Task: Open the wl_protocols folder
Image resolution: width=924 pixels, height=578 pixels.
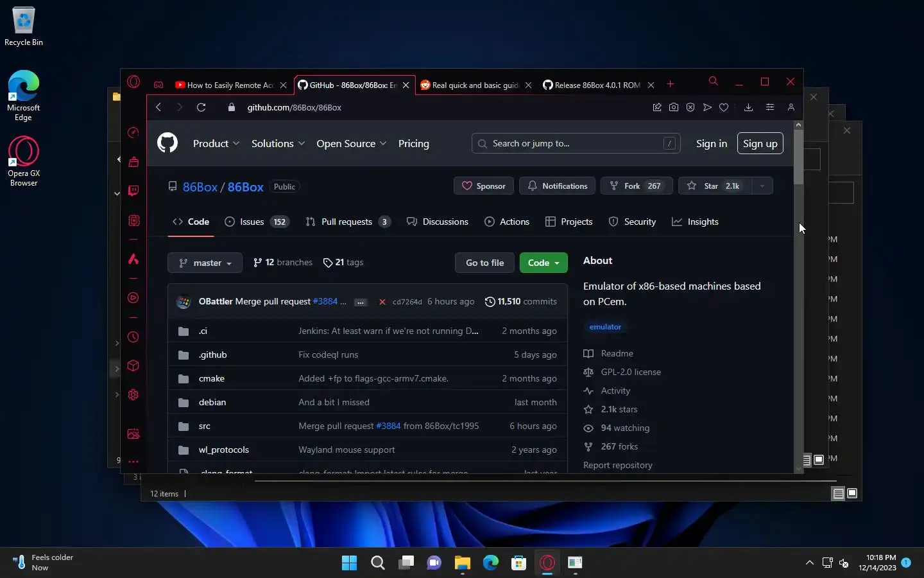Action: point(224,450)
